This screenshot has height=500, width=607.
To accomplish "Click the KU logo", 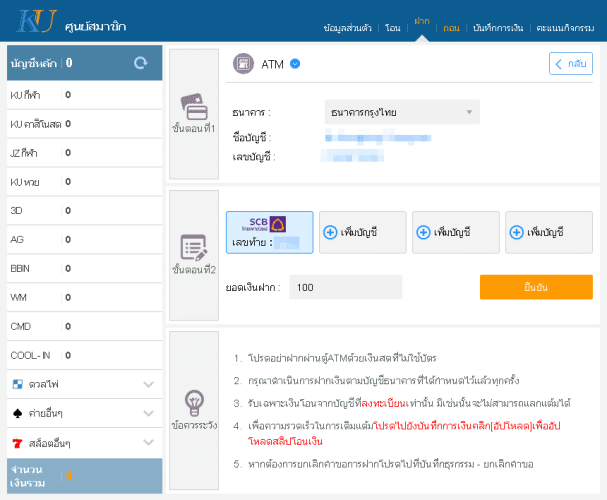I will (x=36, y=21).
